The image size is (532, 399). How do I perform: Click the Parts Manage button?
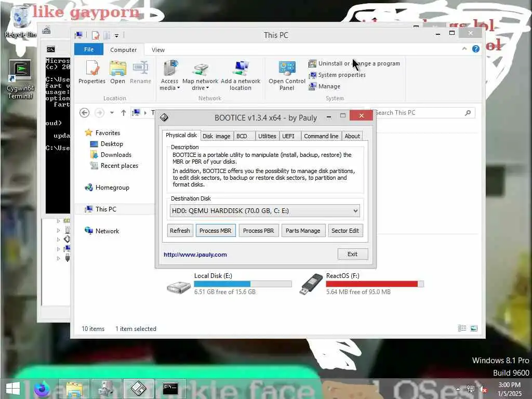coord(303,231)
